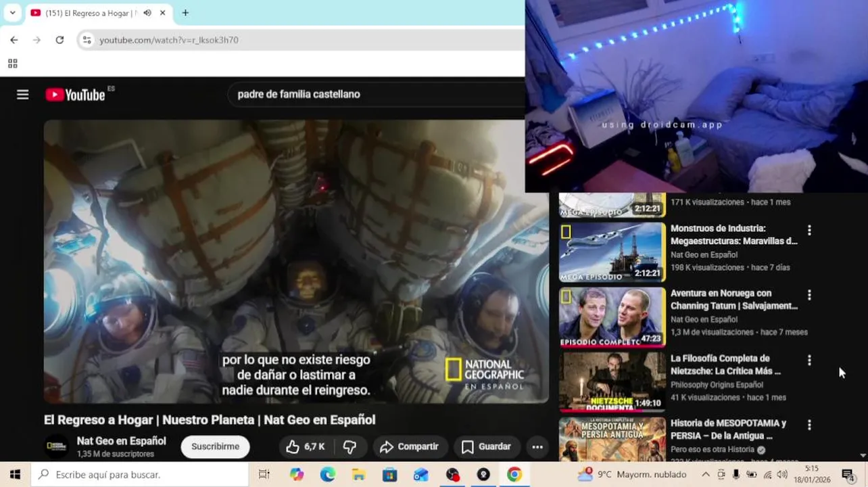Click the scrollbar down arrow at page bottom
The image size is (868, 487).
(863, 457)
